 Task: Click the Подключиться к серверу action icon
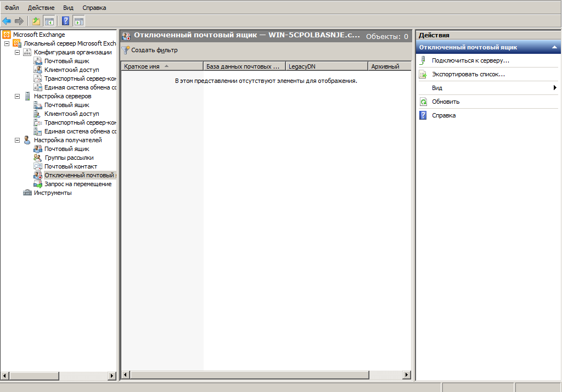coord(423,60)
